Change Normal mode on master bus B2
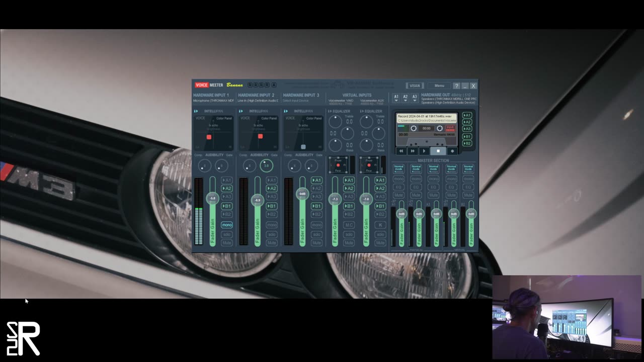 pos(468,168)
